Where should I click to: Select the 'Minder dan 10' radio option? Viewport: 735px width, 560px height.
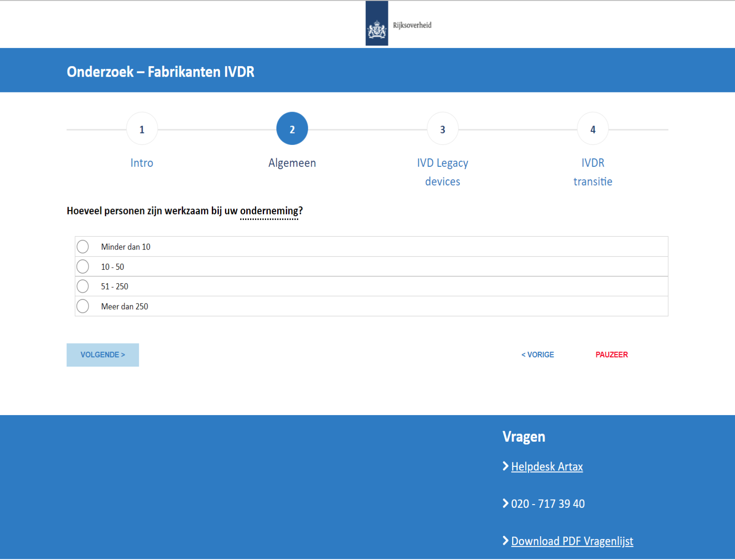coord(83,247)
